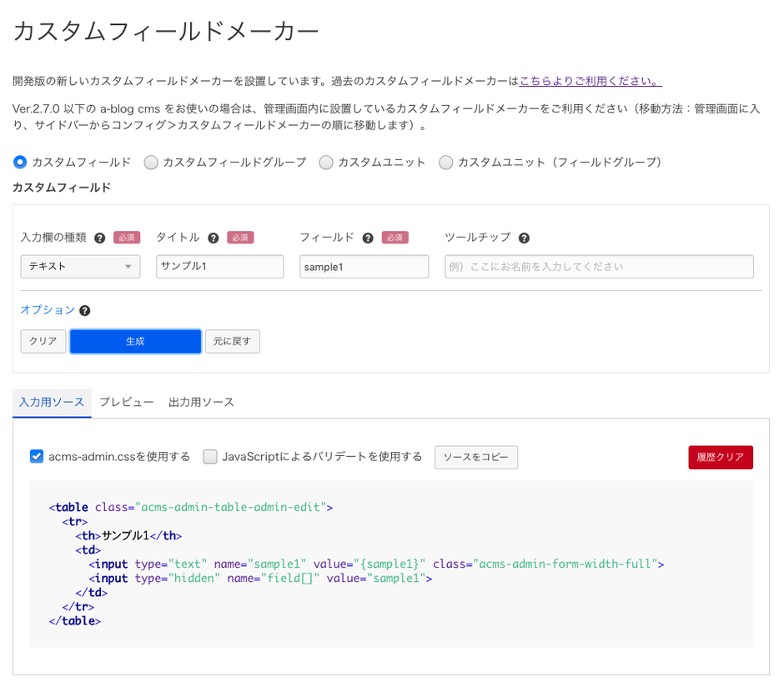Enable JavaScriptによるバリデート checkbox
Viewport: 784px width, 687px height.
210,456
